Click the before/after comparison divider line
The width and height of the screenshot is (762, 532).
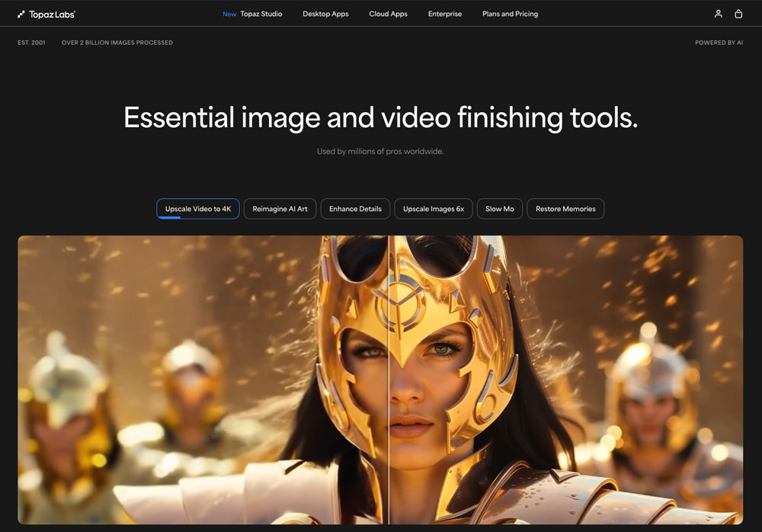(x=389, y=381)
